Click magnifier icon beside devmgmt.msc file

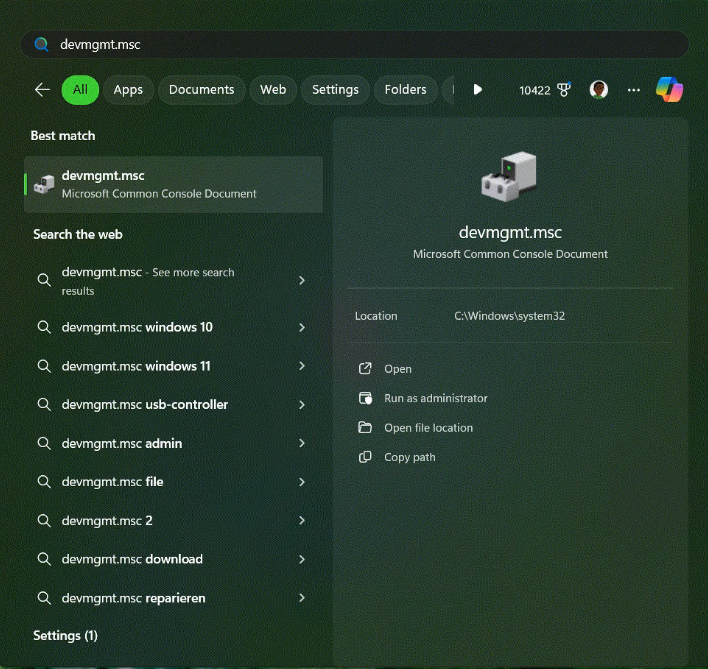tap(44, 482)
